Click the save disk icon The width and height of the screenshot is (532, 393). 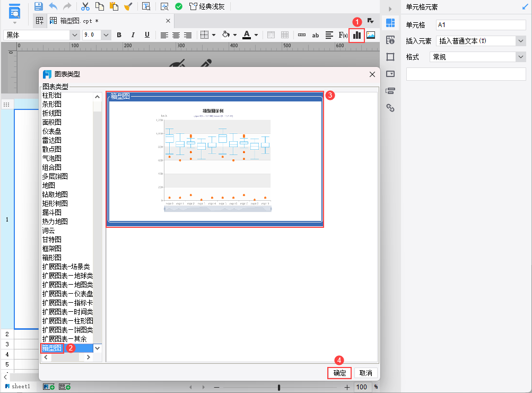tap(38, 6)
